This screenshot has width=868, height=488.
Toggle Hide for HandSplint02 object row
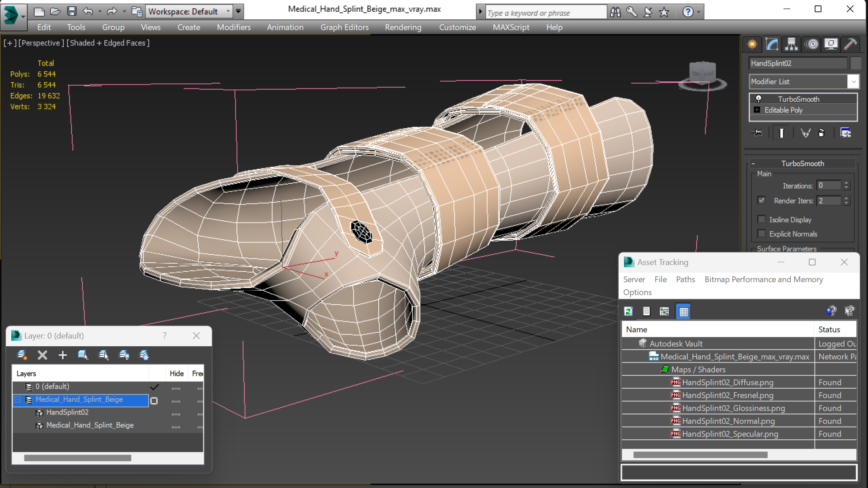pyautogui.click(x=176, y=414)
